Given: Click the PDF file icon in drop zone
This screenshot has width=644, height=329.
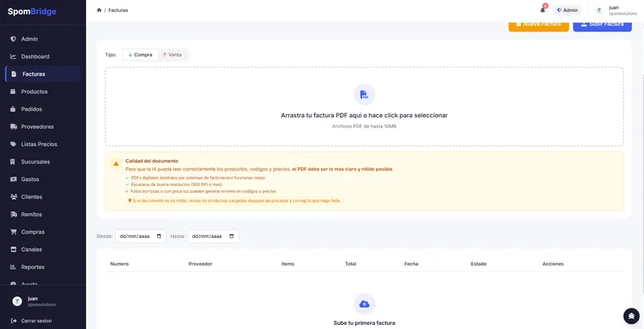Looking at the screenshot, I should 364,94.
